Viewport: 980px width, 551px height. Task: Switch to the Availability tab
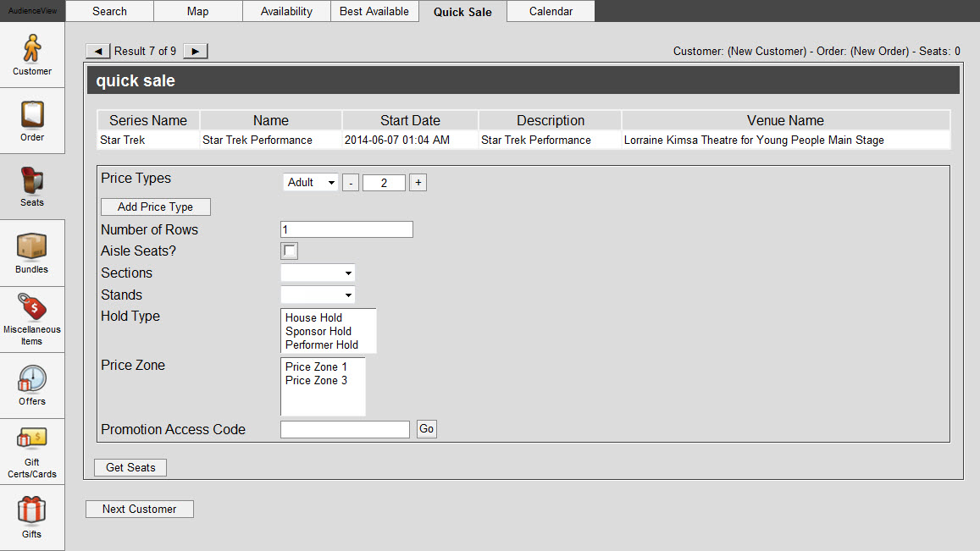(286, 11)
